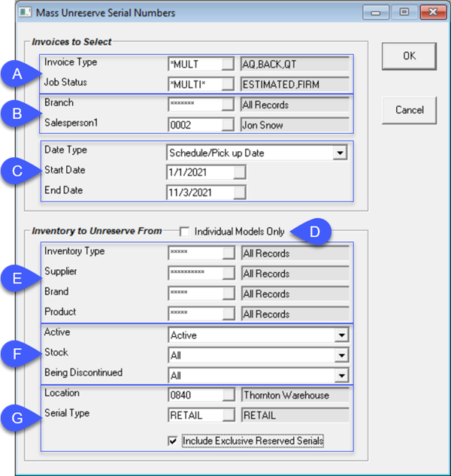The width and height of the screenshot is (451, 476).
Task: Click the Jon Snow salesperson name
Action: [x=262, y=125]
